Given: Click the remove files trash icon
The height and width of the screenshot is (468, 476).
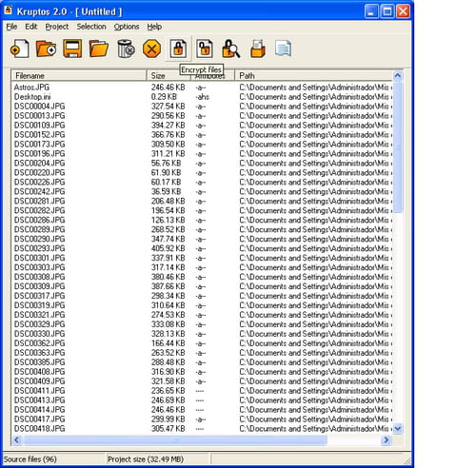Looking at the screenshot, I should tap(126, 49).
